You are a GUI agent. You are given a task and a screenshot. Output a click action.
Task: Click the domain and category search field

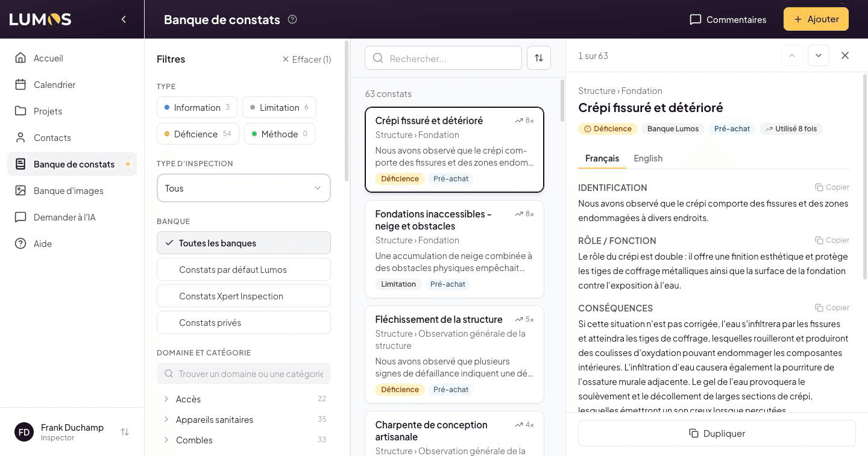244,373
